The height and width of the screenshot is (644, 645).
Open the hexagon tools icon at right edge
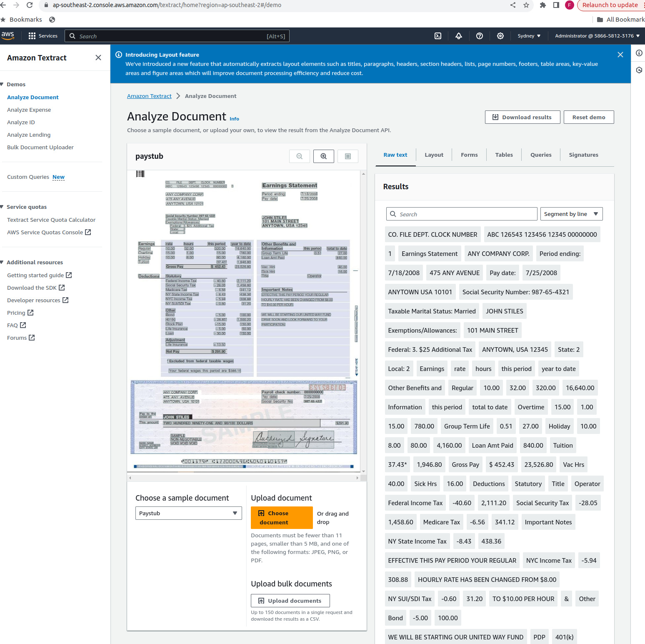[x=639, y=70]
